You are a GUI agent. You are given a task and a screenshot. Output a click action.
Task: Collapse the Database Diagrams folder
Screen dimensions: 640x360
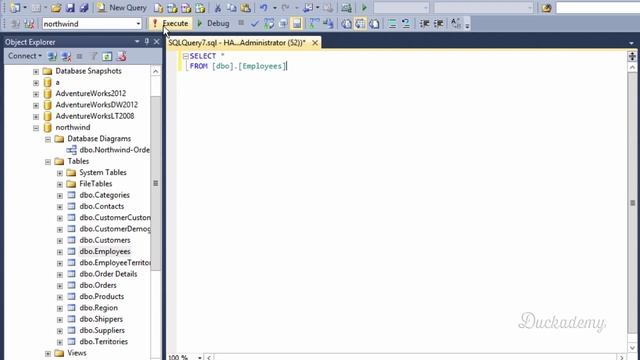(x=48, y=139)
